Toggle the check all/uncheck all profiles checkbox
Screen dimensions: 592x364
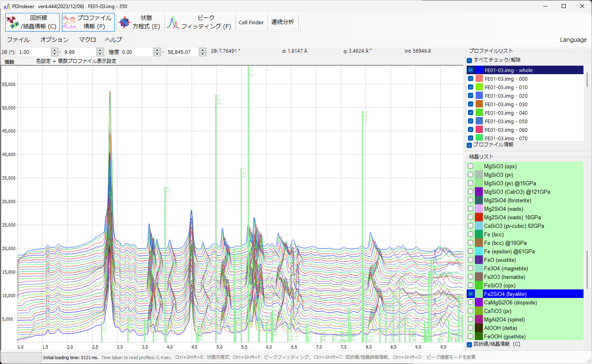tap(469, 60)
